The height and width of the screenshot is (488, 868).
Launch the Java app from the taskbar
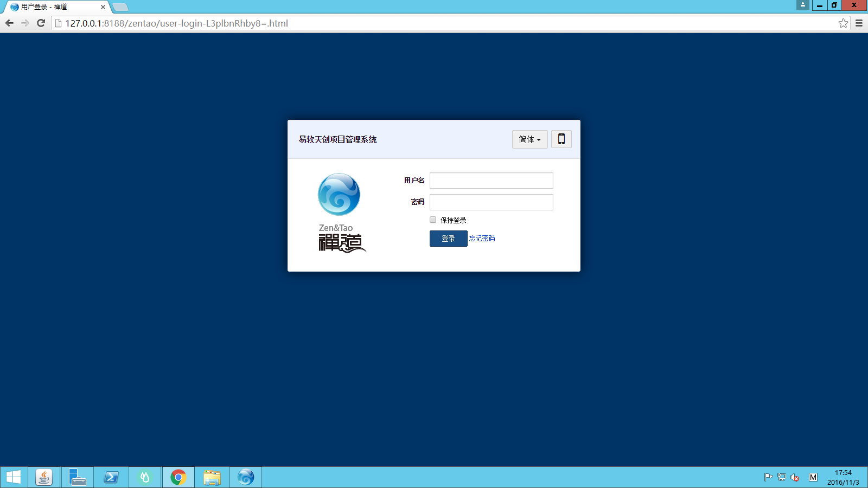(44, 477)
